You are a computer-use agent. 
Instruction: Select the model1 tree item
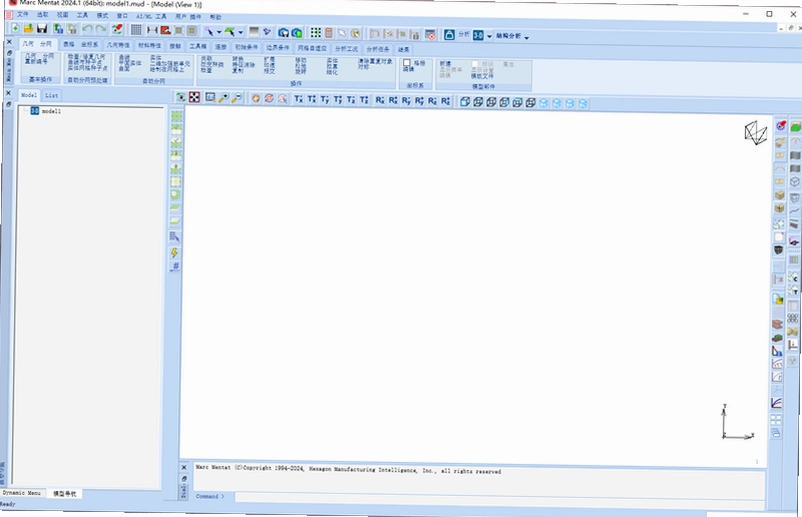point(51,111)
